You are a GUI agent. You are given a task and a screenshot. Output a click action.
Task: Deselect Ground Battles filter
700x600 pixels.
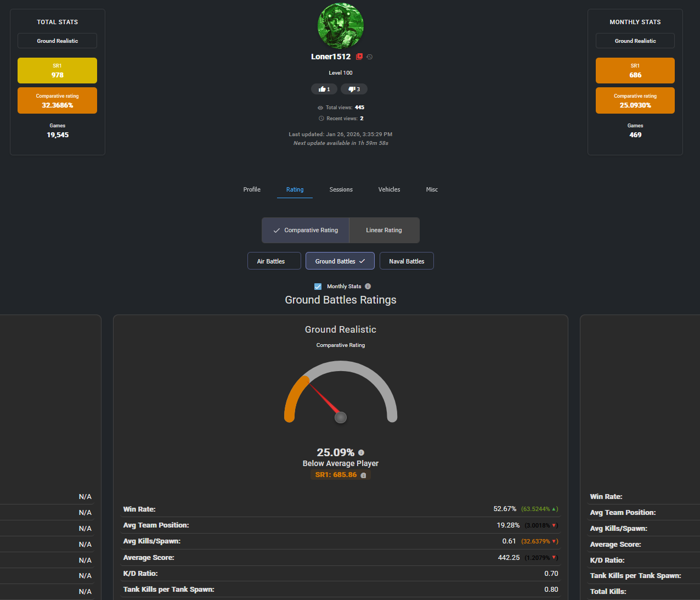[340, 261]
